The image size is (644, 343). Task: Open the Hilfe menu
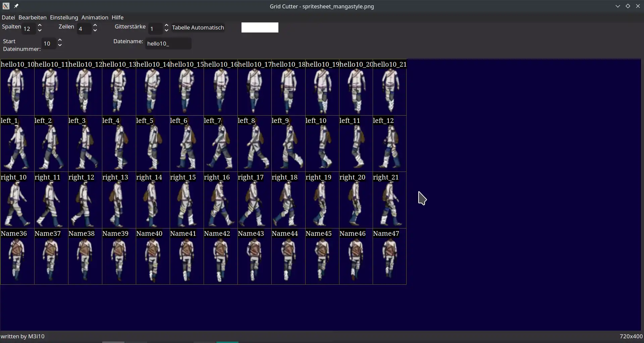117,17
